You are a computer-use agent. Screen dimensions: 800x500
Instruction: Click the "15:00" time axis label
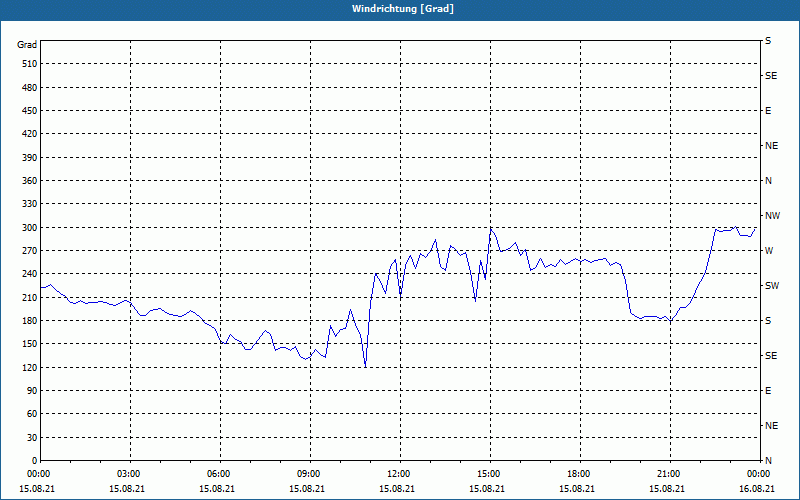click(x=487, y=474)
